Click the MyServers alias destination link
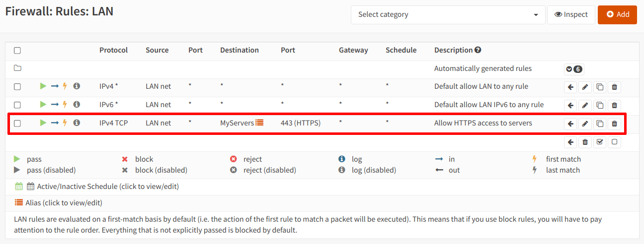Image resolution: width=644 pixels, height=244 pixels. pyautogui.click(x=237, y=123)
